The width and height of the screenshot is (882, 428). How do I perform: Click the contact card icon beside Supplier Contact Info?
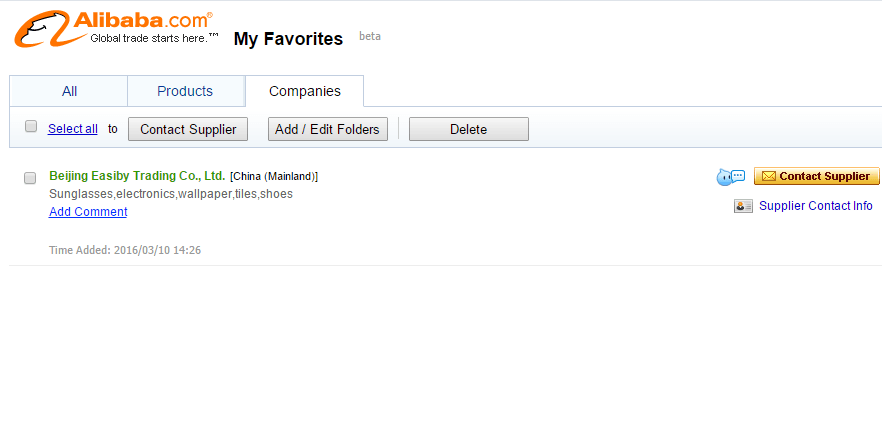(743, 206)
